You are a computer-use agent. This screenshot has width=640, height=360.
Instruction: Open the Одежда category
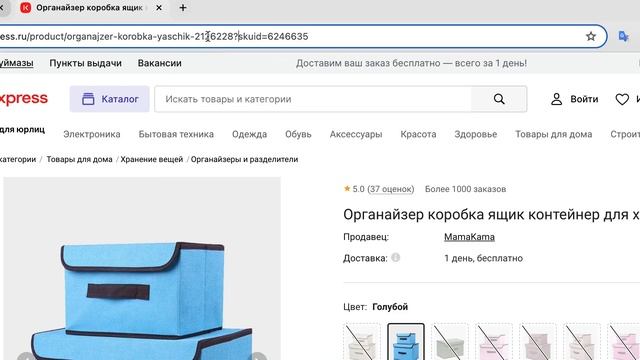(x=249, y=134)
